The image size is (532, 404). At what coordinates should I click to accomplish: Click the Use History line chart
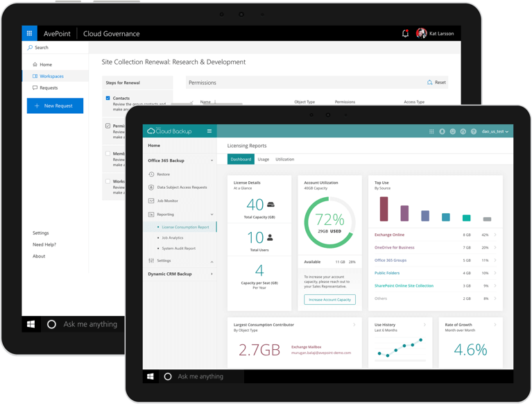tap(400, 348)
